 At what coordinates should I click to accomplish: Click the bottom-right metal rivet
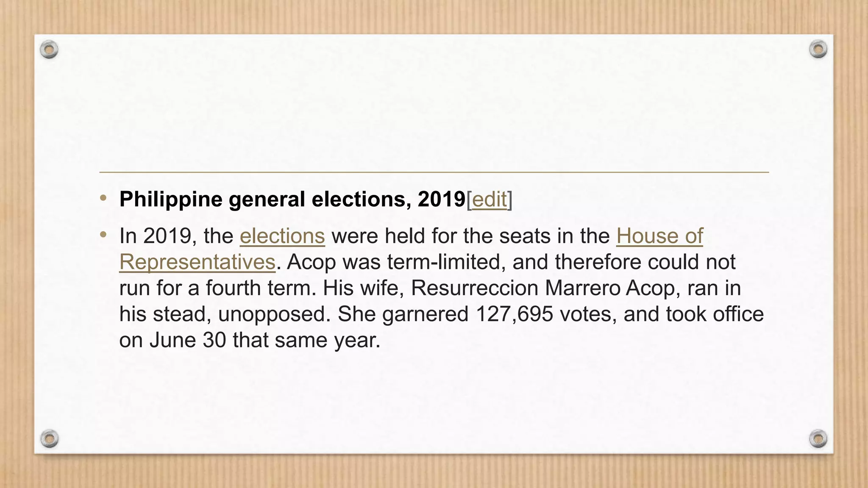pos(818,438)
